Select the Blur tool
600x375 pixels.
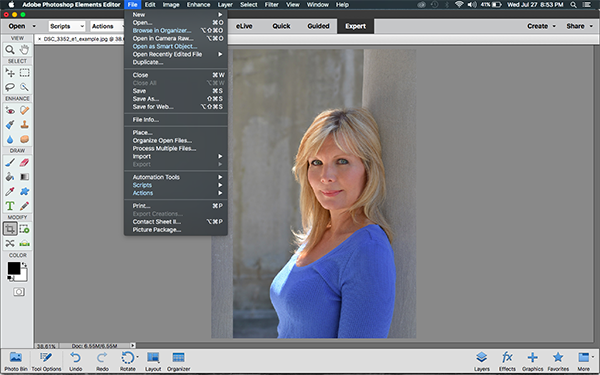click(10, 139)
